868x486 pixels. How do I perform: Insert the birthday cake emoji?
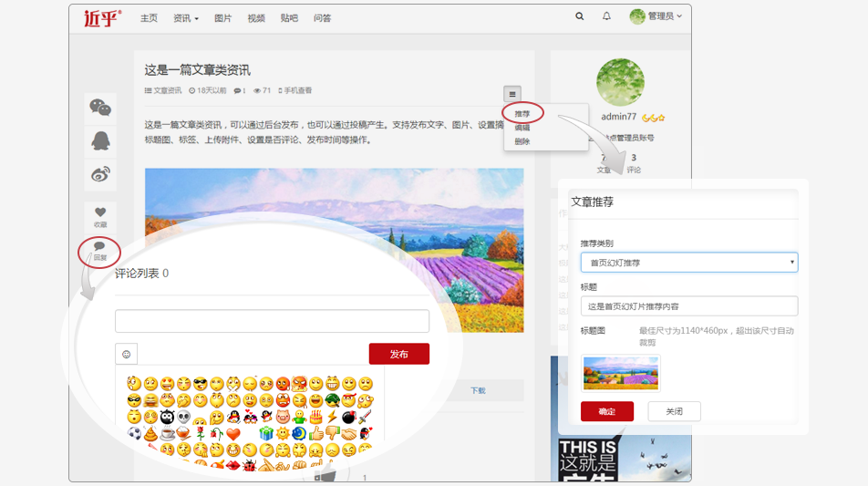click(x=316, y=417)
